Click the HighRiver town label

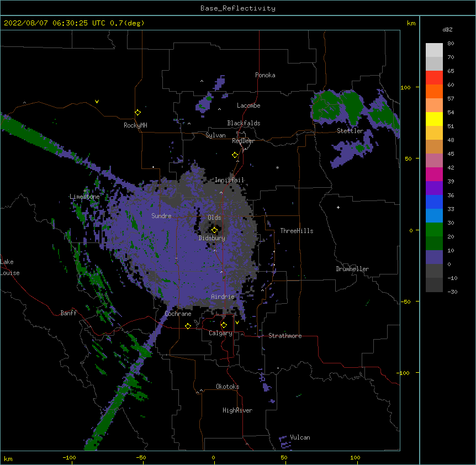(x=237, y=410)
